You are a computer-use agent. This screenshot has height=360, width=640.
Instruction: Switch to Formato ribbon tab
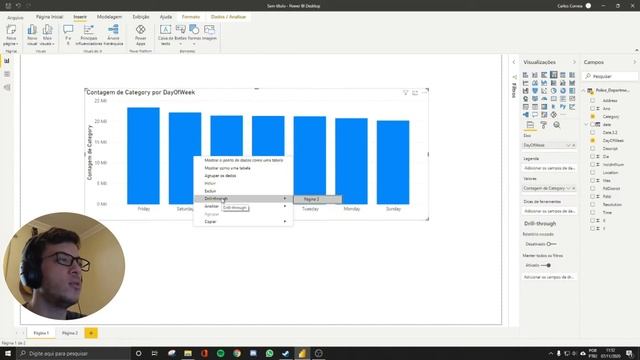(x=191, y=17)
